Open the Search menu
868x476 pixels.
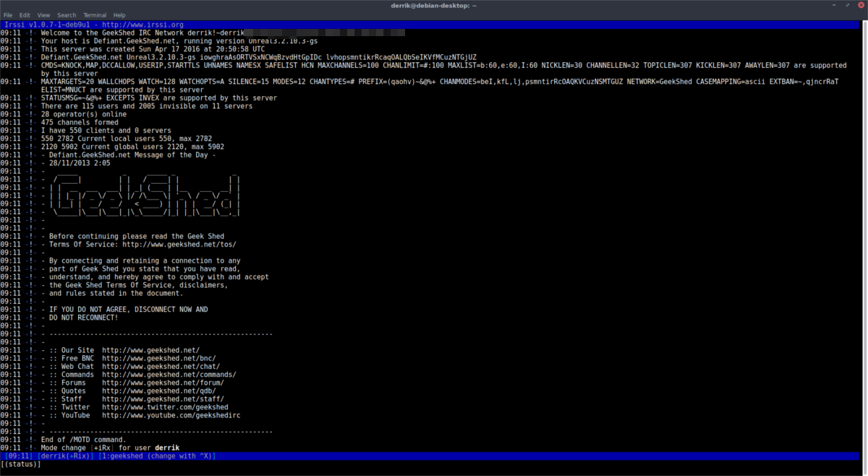(67, 14)
